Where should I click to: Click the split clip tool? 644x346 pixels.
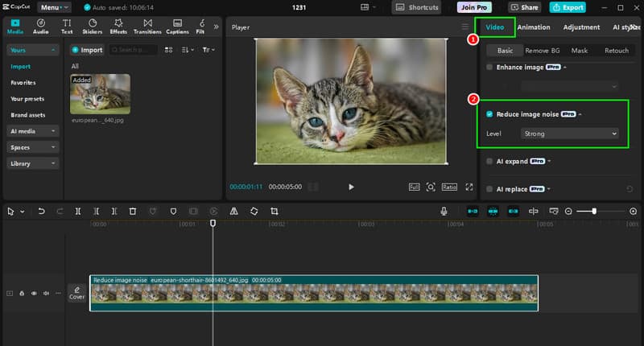point(77,212)
